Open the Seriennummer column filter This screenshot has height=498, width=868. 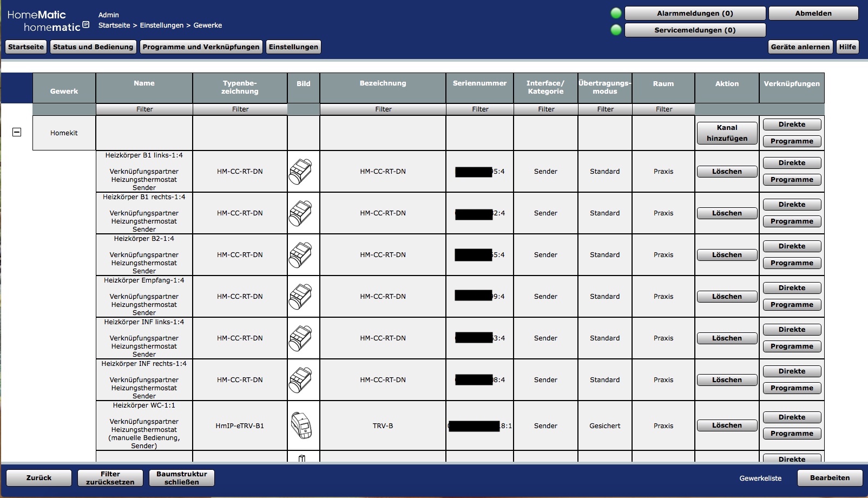480,109
